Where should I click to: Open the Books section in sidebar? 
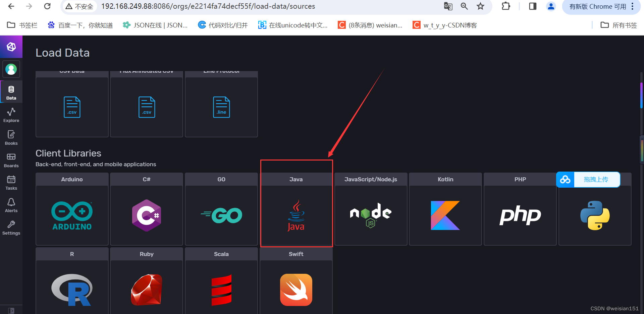11,138
